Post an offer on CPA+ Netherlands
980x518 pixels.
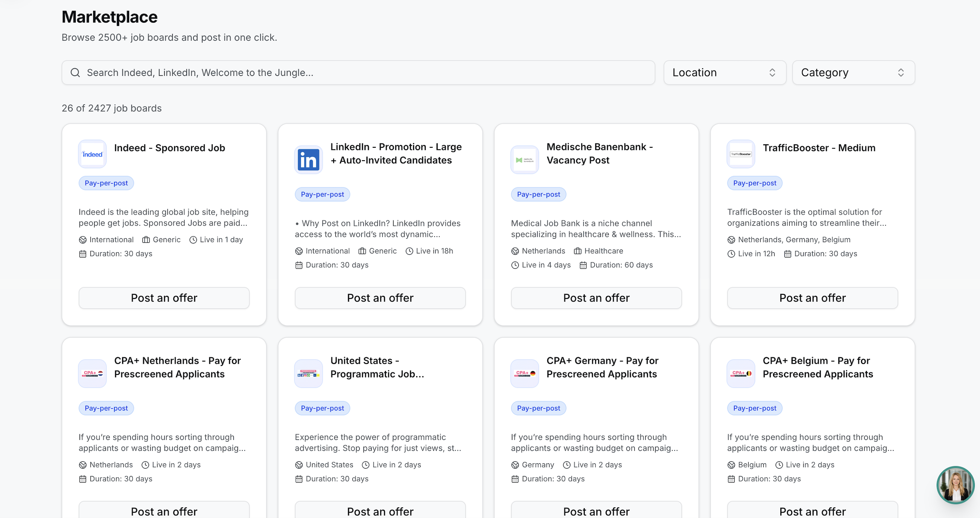[x=164, y=510]
